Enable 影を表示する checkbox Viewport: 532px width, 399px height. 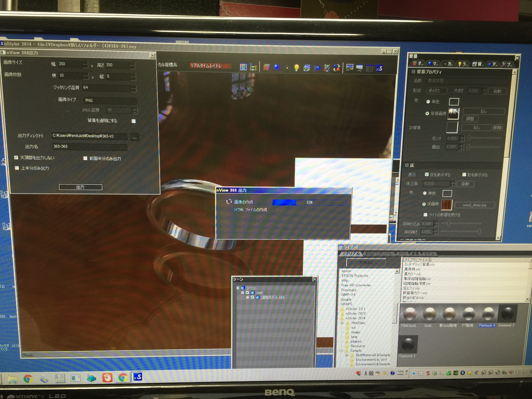(x=464, y=175)
